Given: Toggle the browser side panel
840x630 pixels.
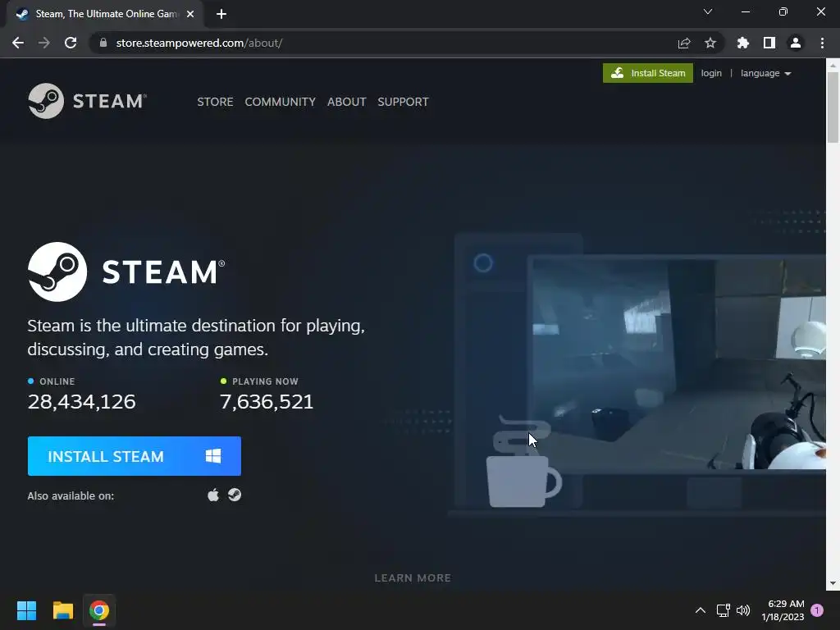Looking at the screenshot, I should coord(769,43).
